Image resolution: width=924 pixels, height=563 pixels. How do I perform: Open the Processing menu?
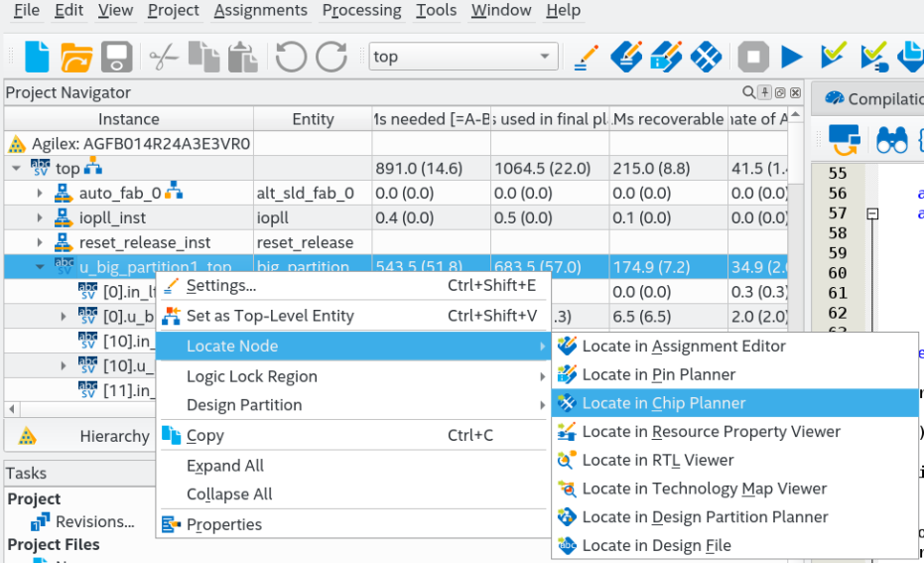pyautogui.click(x=362, y=10)
